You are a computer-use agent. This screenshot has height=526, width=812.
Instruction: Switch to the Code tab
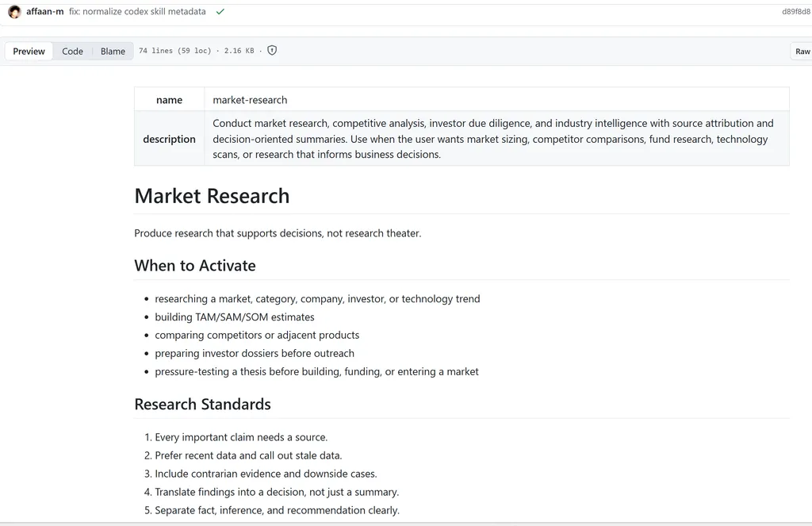(72, 52)
